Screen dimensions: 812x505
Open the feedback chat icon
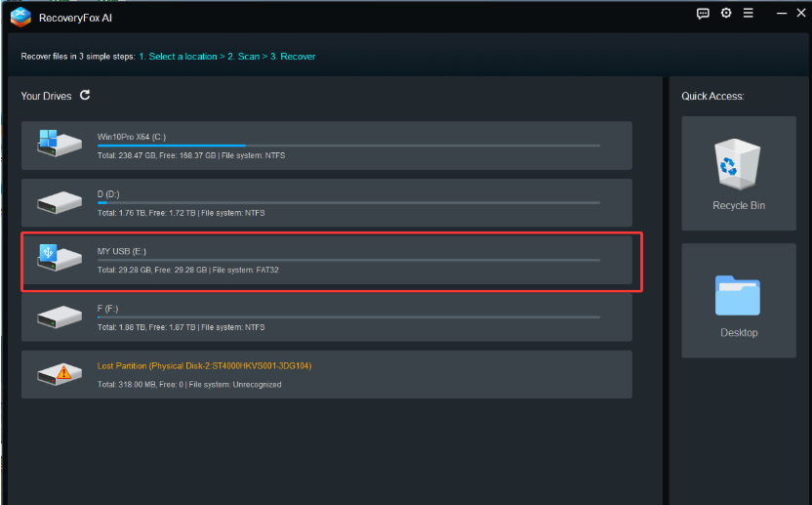click(703, 14)
